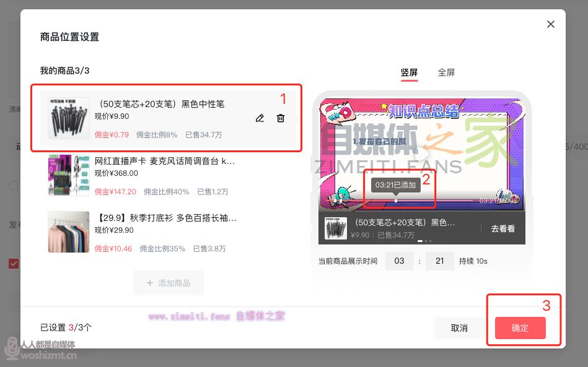Click 去看看 on the product card
The height and width of the screenshot is (367, 588).
point(502,228)
